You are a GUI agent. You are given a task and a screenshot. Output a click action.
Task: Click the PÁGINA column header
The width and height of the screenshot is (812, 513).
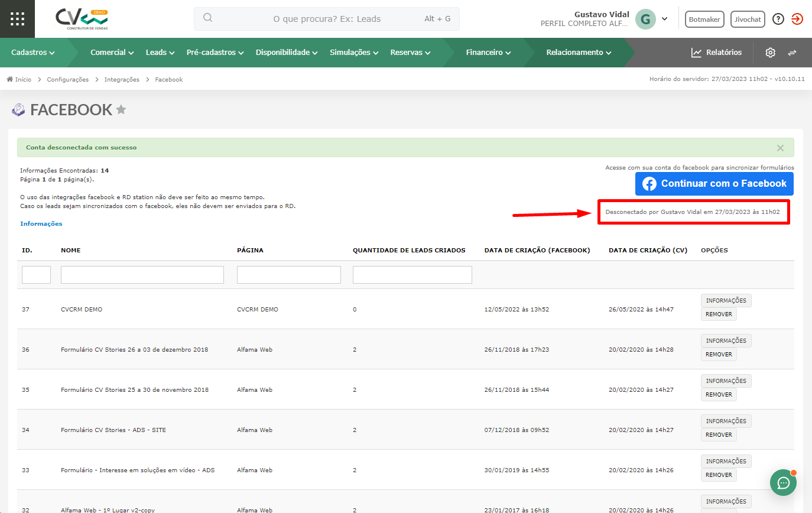[250, 250]
